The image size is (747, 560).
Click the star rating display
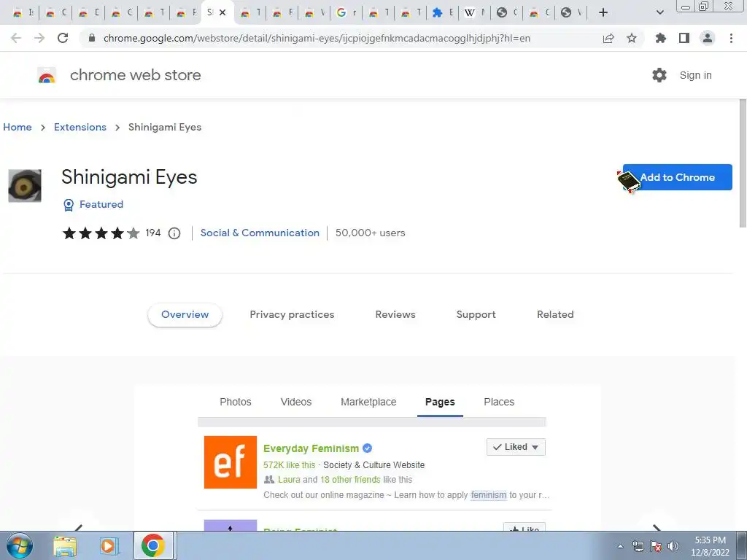101,233
